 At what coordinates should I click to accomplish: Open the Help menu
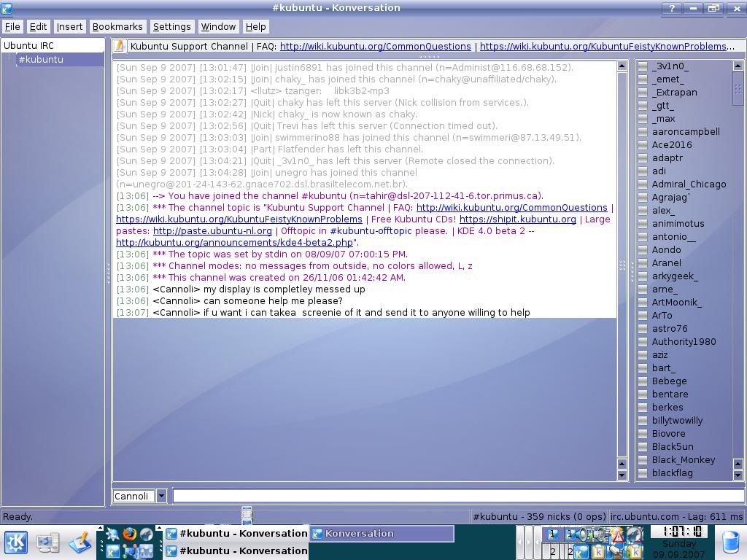[256, 27]
